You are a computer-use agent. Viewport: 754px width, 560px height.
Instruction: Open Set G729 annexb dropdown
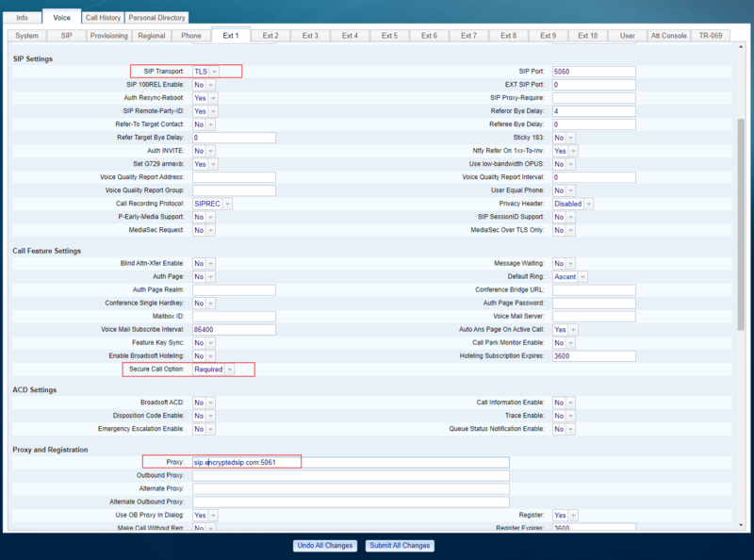point(205,164)
